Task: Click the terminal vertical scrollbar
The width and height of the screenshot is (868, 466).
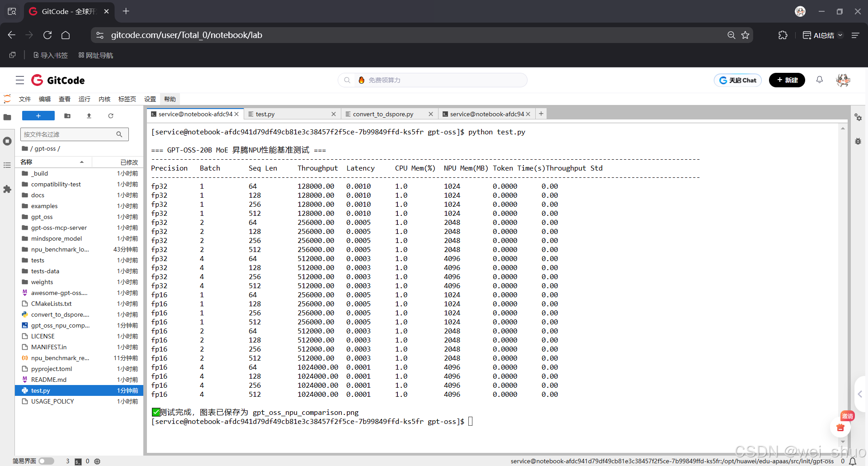Action: click(843, 285)
